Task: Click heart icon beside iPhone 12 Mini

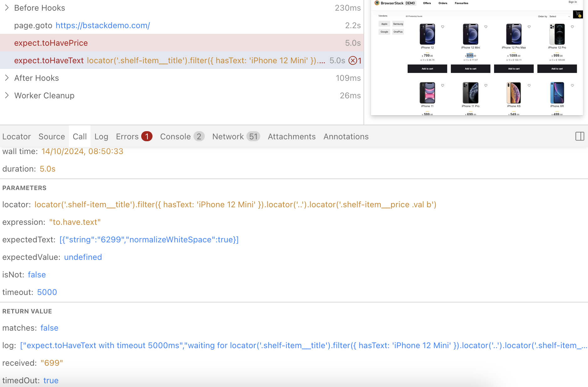Action: (486, 27)
